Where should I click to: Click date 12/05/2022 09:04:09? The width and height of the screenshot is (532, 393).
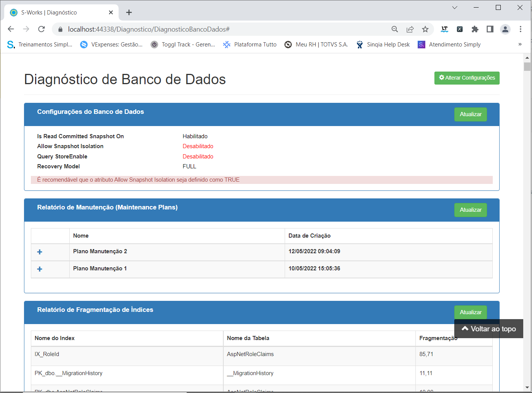314,251
